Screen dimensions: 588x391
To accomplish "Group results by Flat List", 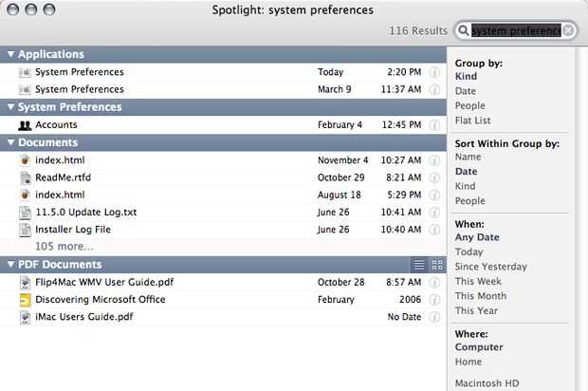I will pos(473,121).
